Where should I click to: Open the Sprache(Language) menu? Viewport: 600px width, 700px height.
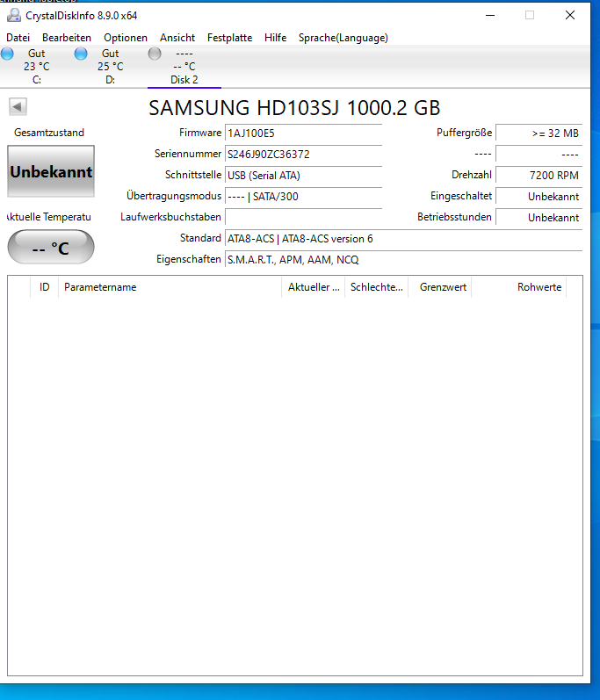click(x=343, y=38)
